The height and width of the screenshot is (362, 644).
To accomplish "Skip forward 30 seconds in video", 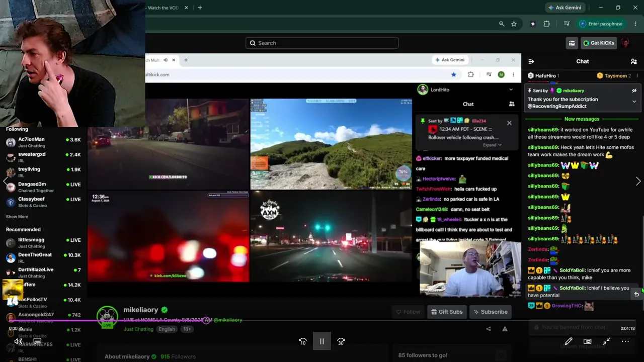I will click(341, 341).
